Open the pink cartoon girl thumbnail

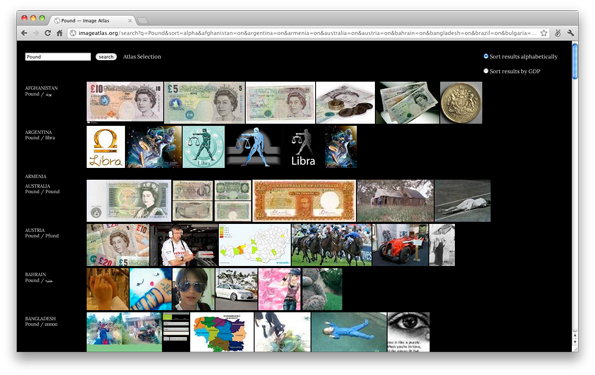tap(279, 289)
